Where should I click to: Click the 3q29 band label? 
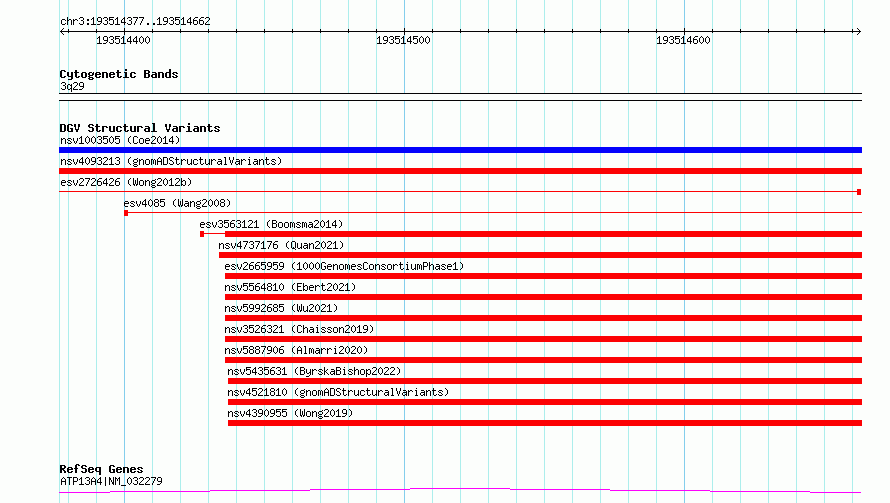[x=72, y=86]
